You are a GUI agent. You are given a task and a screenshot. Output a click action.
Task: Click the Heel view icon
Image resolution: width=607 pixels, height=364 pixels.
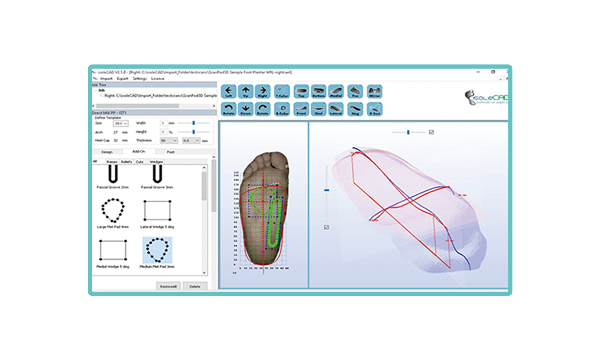(x=318, y=109)
